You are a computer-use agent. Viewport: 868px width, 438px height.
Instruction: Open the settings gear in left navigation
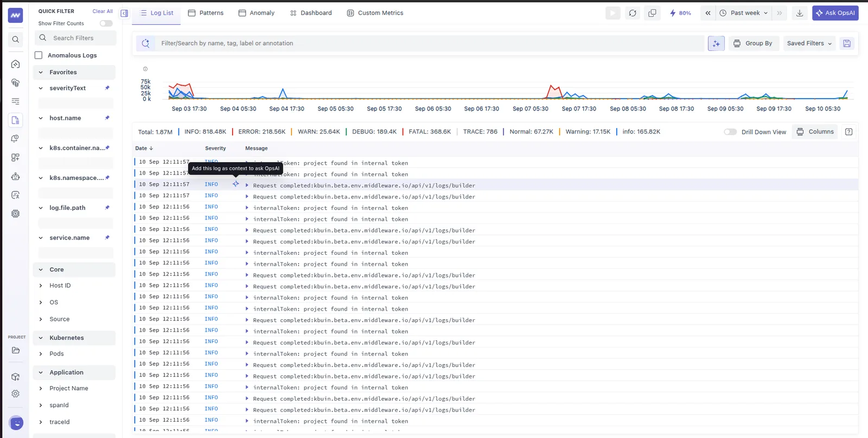(15, 394)
